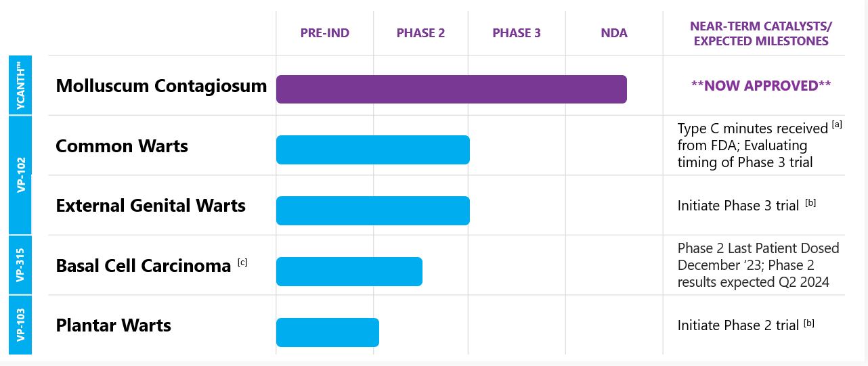Viewport: 868px width, 366px height.
Task: Click the PHASE 3 column header
Action: tap(517, 33)
